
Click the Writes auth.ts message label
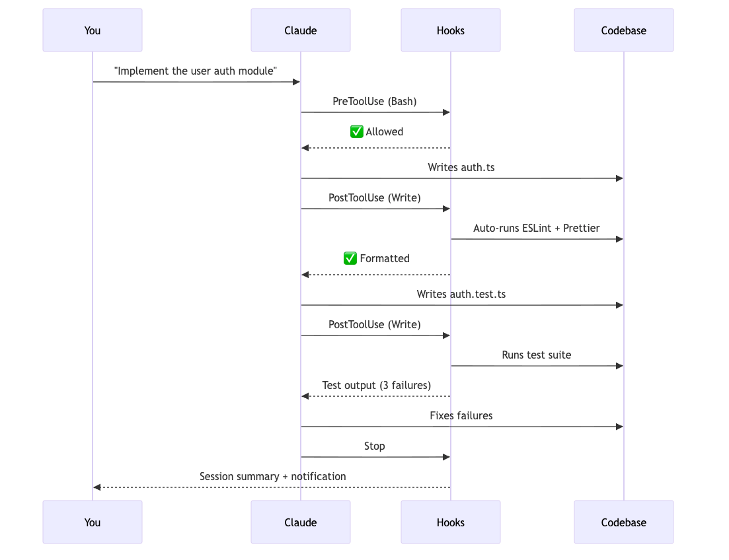[x=461, y=167]
